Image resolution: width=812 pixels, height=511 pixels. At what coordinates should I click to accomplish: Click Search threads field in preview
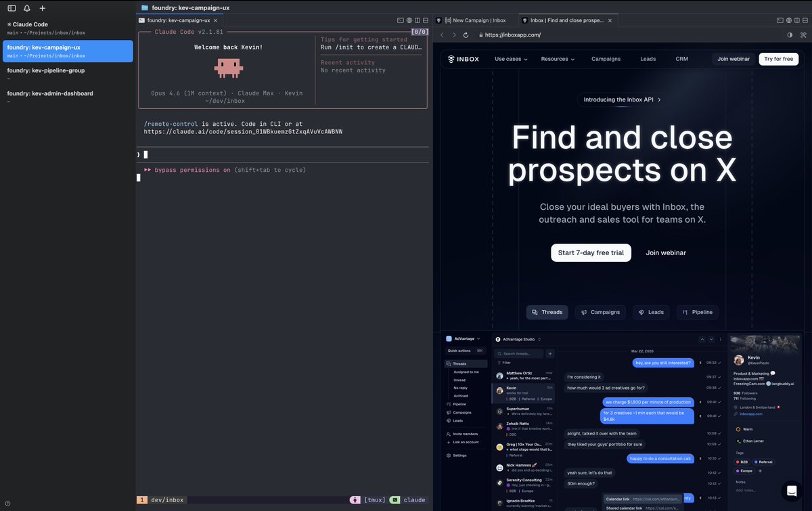tap(520, 353)
